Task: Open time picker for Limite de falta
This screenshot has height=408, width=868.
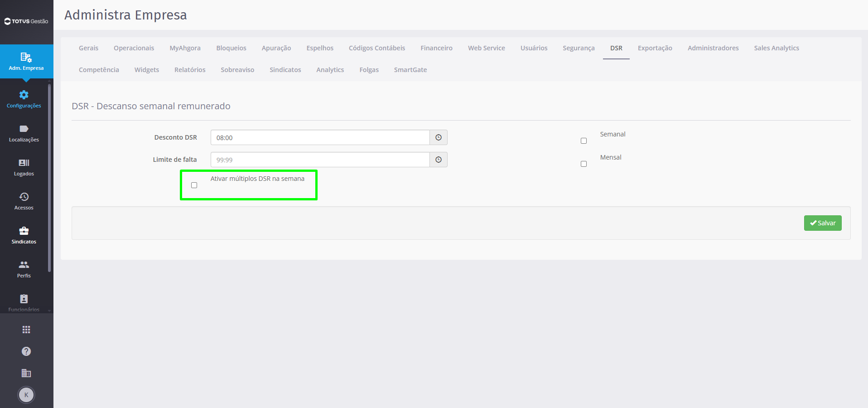Action: tap(439, 160)
